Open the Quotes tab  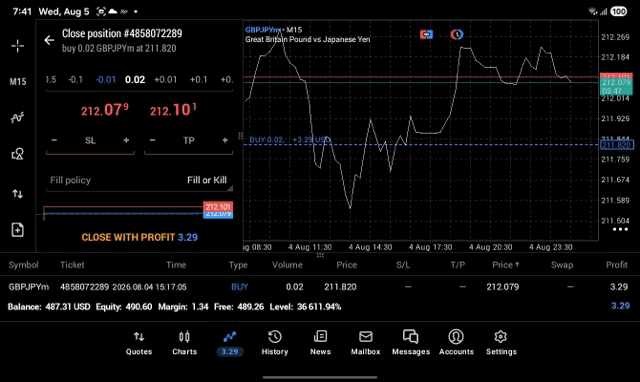click(139, 342)
